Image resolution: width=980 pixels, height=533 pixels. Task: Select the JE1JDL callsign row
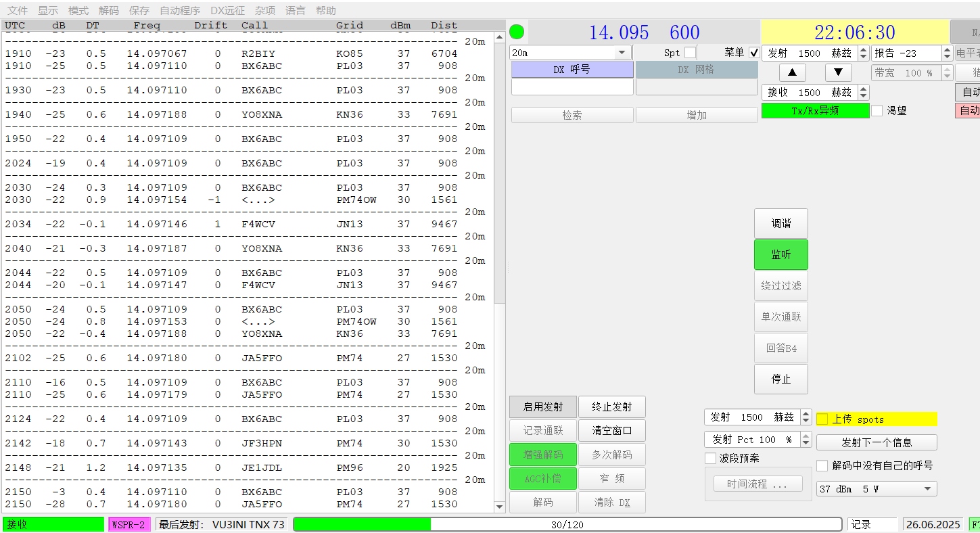[231, 467]
